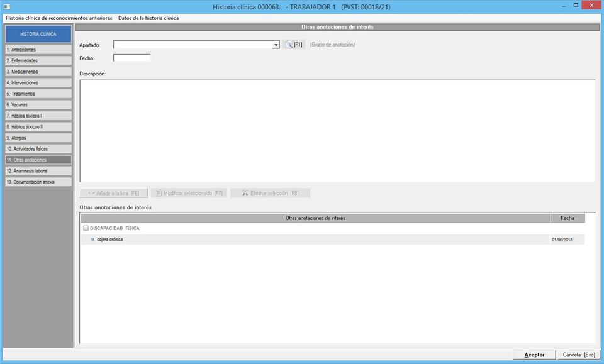Viewport: 604px width, 364px height.
Task: Close the Historia clínica window
Action: (591, 6)
